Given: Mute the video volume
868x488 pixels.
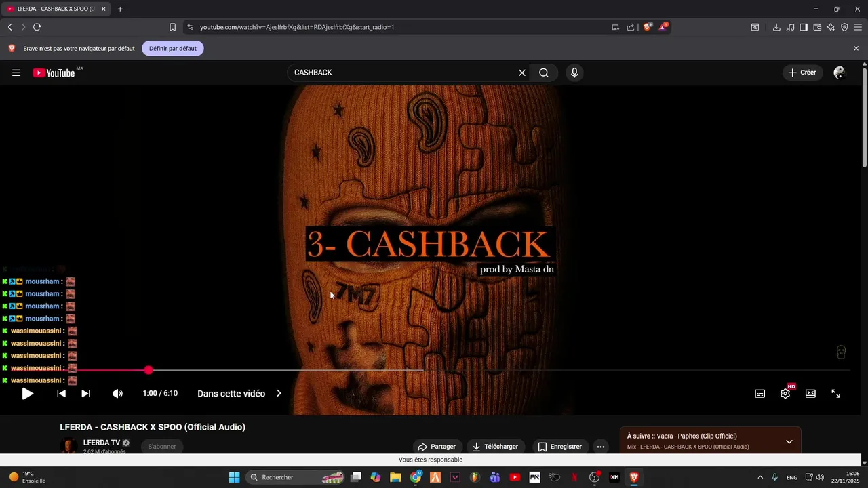Looking at the screenshot, I should tap(117, 393).
